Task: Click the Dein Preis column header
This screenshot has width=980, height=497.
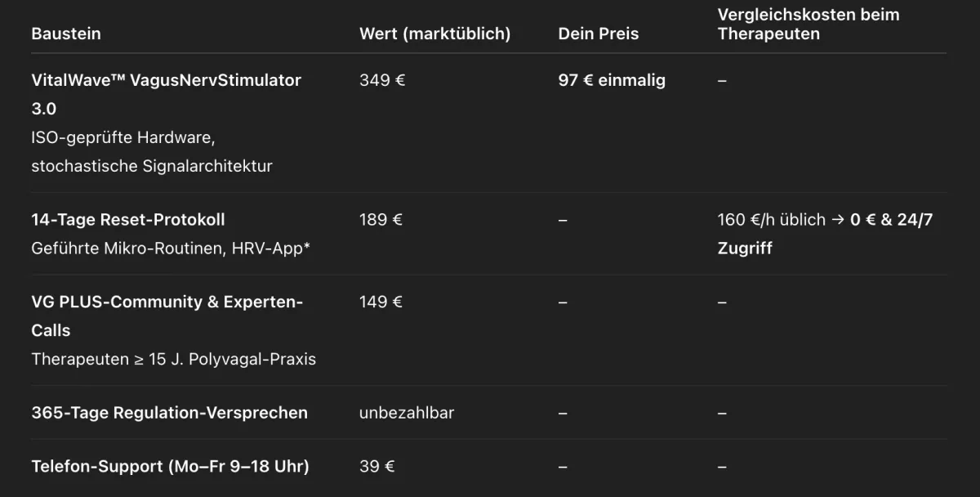Action: pyautogui.click(x=598, y=34)
